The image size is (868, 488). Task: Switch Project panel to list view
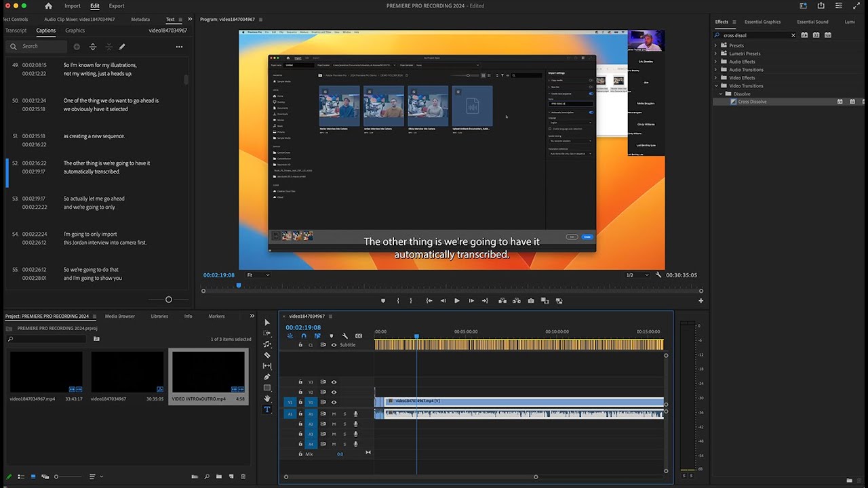[21, 476]
